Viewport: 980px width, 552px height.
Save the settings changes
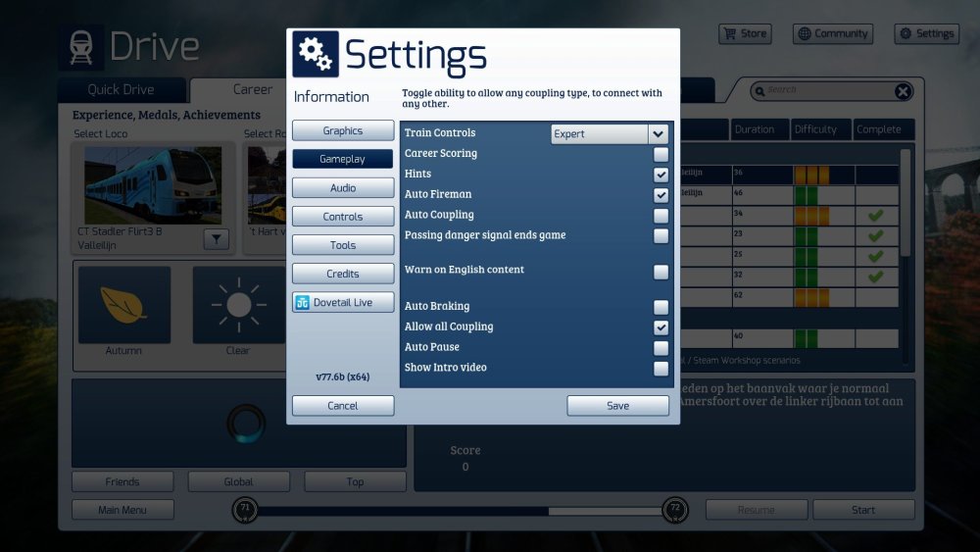coord(617,406)
